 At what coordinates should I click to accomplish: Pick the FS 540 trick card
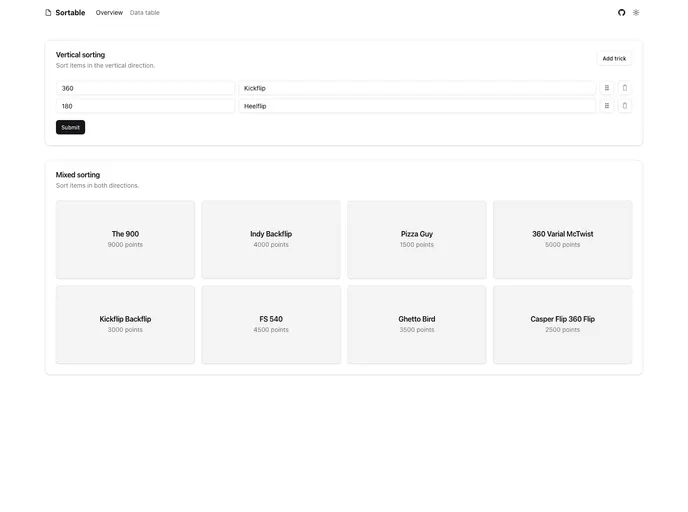coord(271,324)
